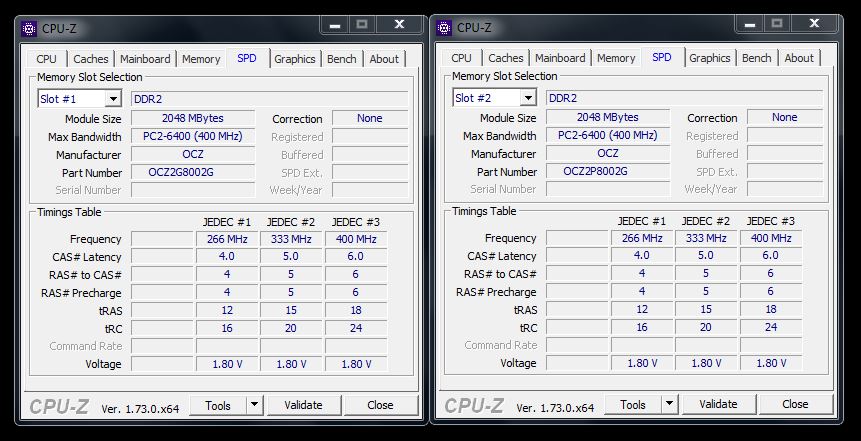Open the Caches tab in the Slot #2 window
The image size is (861, 441).
pos(506,58)
